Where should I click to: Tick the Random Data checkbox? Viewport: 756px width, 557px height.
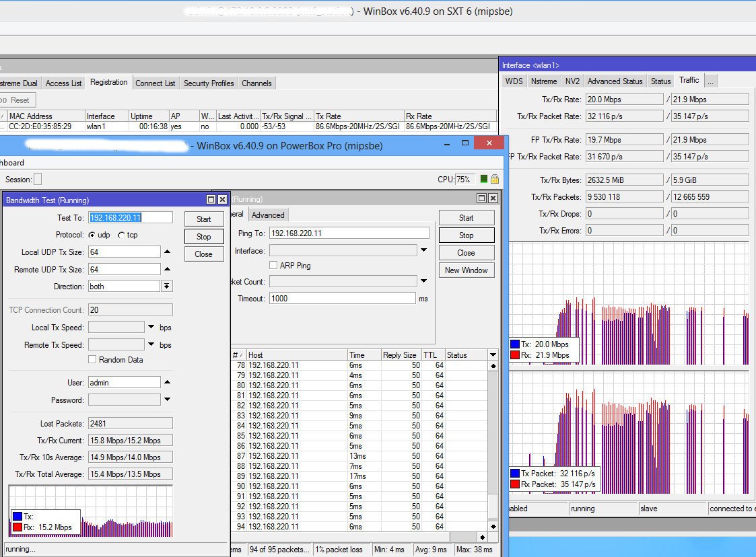(92, 359)
